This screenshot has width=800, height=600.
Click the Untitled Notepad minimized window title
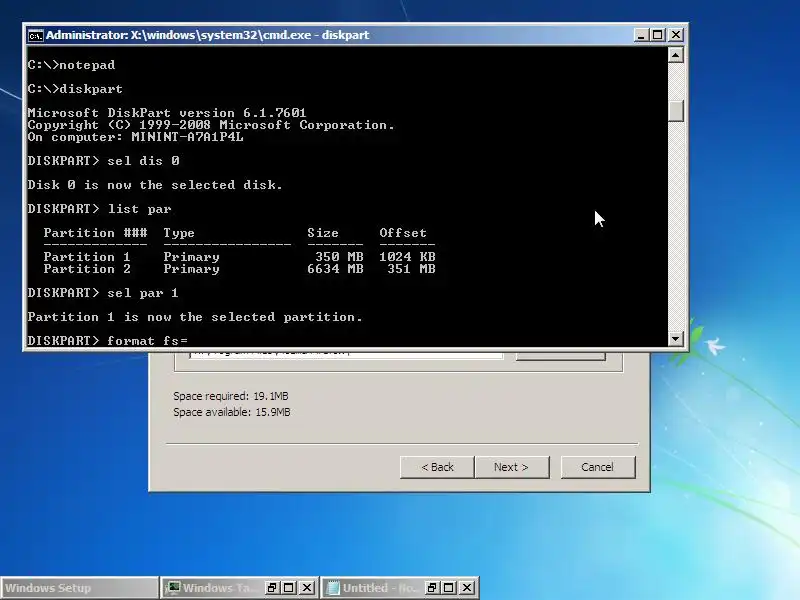coord(380,588)
